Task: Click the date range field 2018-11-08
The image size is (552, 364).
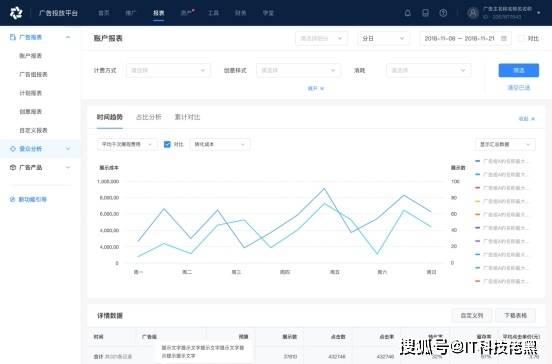Action: click(x=465, y=38)
